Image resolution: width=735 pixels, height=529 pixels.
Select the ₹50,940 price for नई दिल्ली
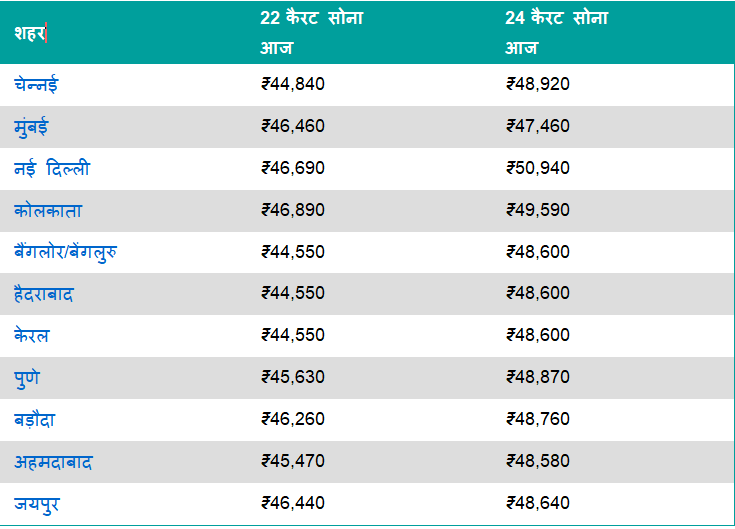pyautogui.click(x=538, y=168)
